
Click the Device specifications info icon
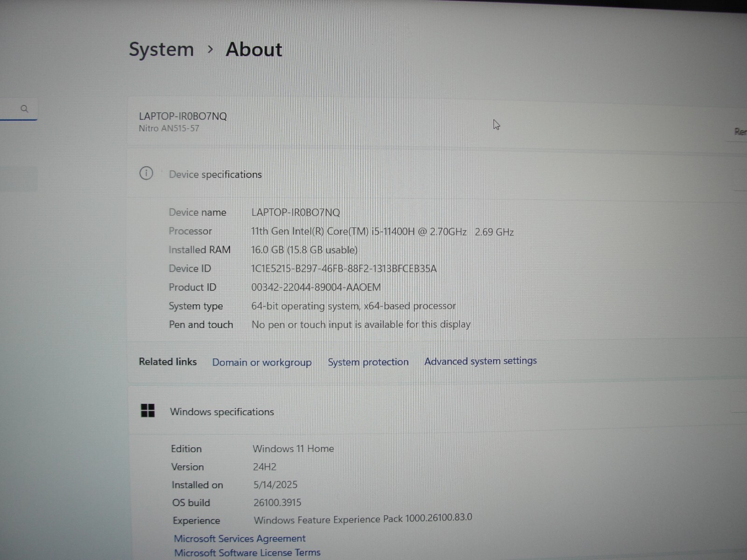[146, 174]
